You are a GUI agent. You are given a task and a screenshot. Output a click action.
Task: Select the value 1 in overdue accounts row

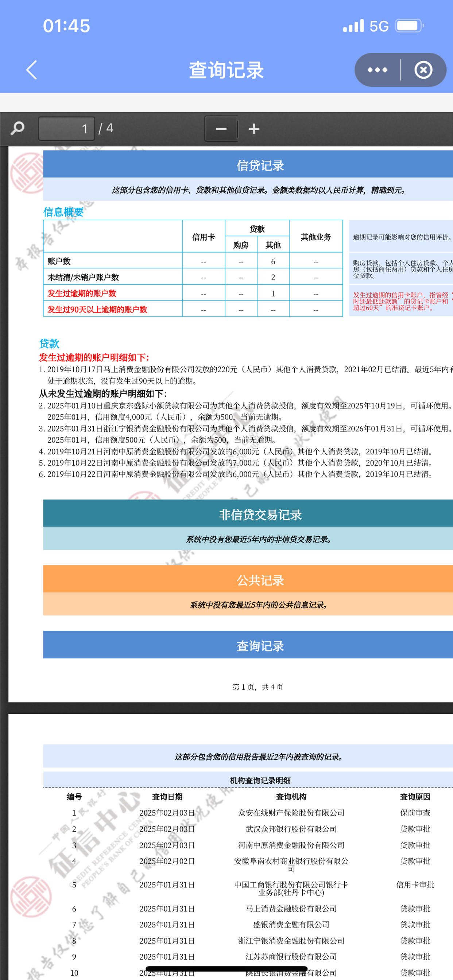(x=273, y=294)
